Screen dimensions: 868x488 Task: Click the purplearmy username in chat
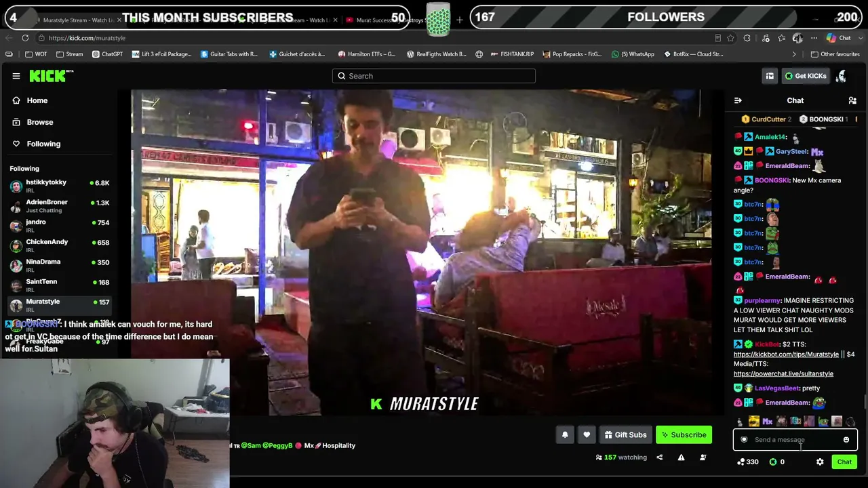[x=762, y=300]
